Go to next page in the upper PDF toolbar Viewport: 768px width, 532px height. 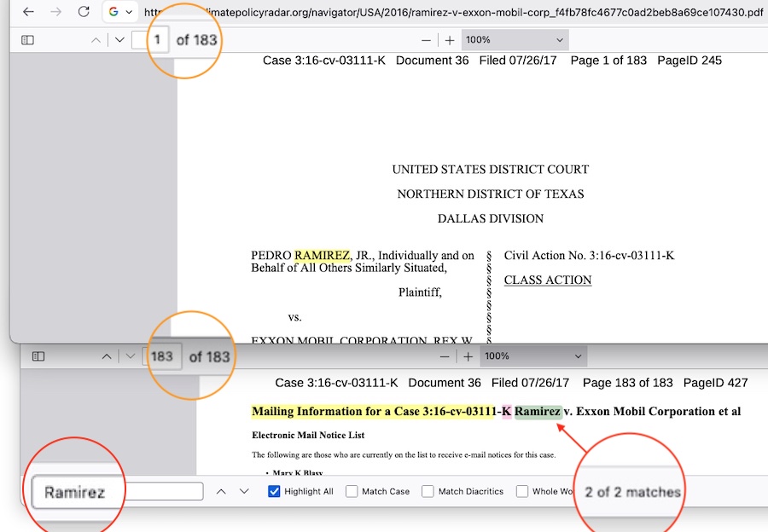[x=119, y=40]
